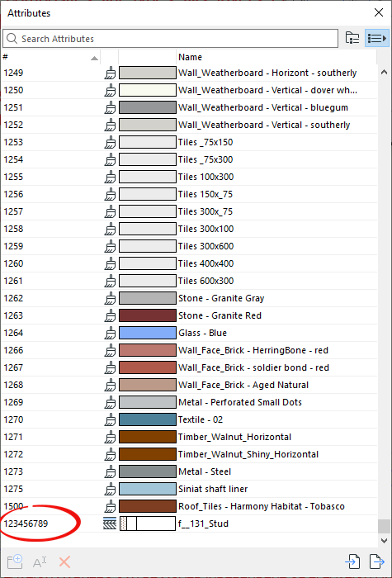Viewport: 392px width, 578px height.
Task: Select Metal - Steel row
Action: (189, 471)
